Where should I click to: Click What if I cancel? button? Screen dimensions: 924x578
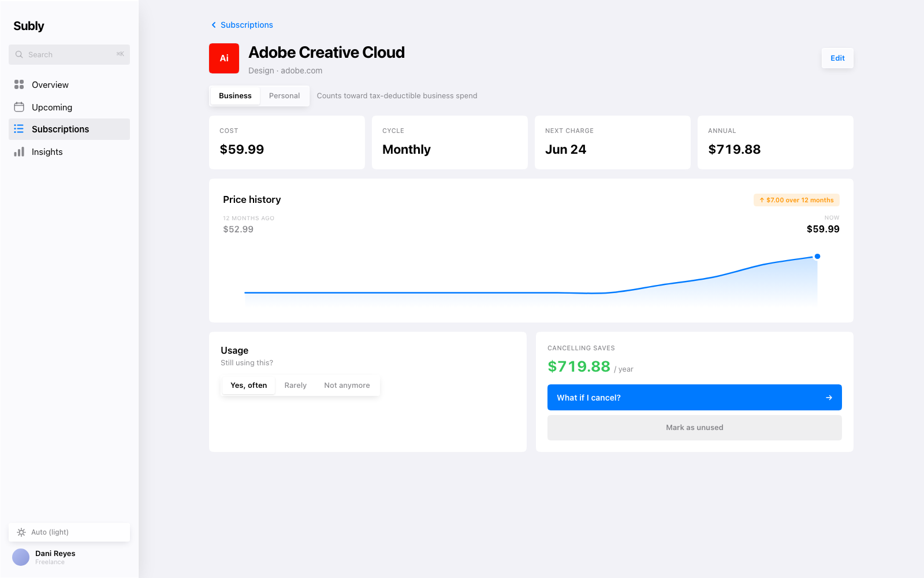coord(694,398)
